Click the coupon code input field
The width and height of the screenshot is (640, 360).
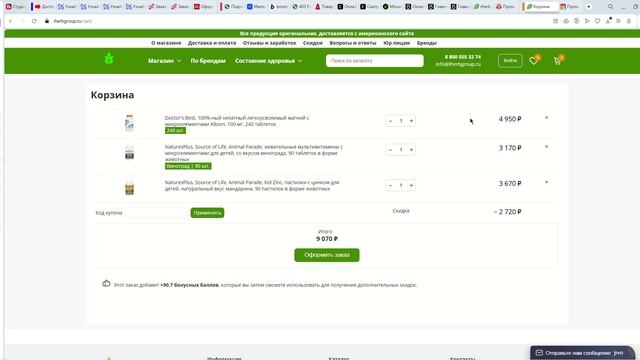click(156, 213)
